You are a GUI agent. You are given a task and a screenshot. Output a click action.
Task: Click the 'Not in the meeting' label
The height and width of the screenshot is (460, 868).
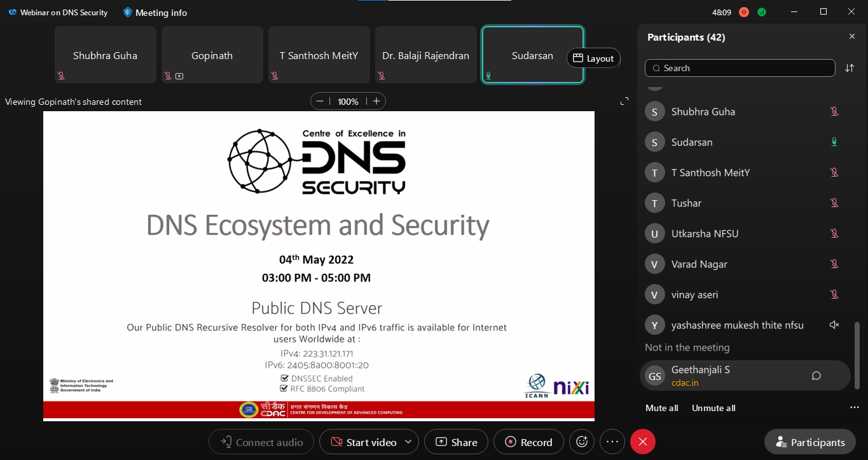687,348
